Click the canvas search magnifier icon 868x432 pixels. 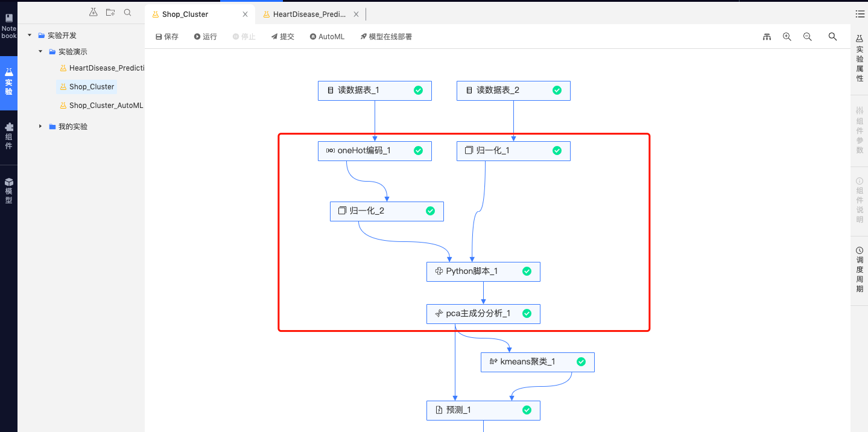(832, 37)
